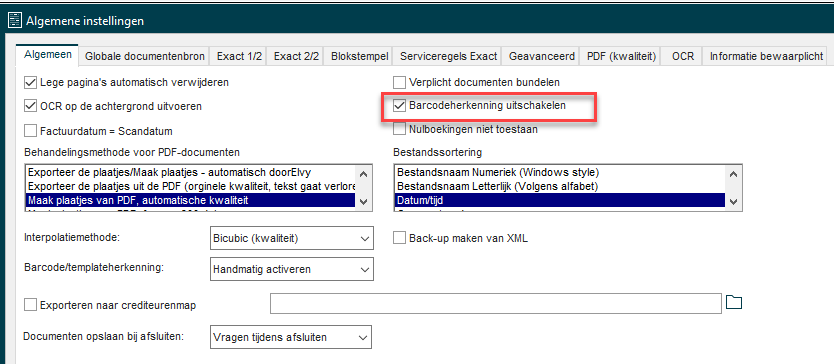Open the Exact 2/2 tab

pos(296,56)
